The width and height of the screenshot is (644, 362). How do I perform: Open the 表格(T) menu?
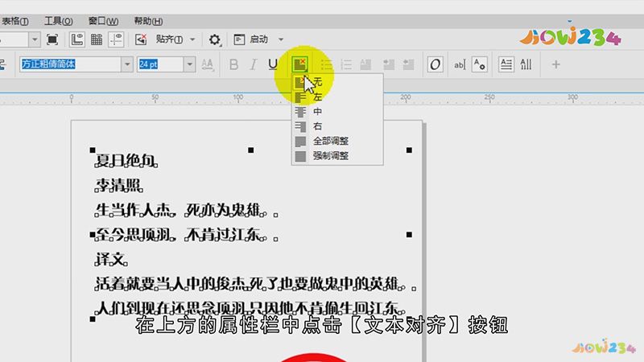(14, 21)
